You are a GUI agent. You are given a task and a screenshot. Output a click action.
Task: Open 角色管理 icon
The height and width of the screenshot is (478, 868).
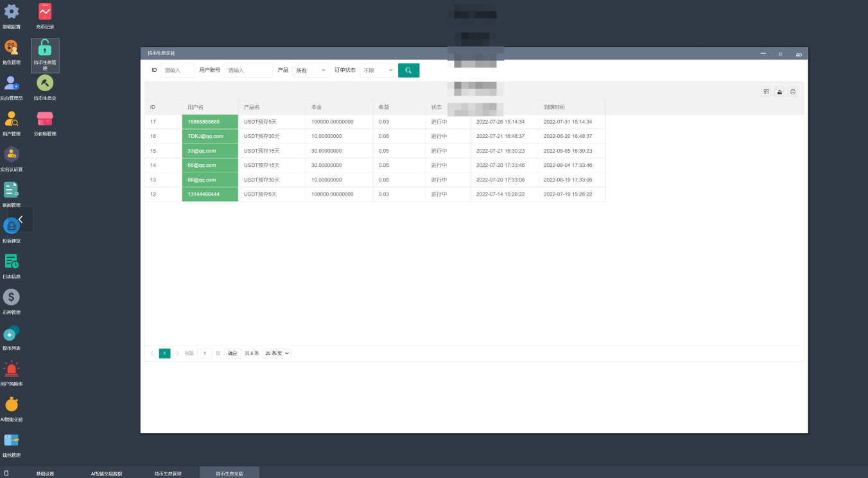tap(12, 47)
